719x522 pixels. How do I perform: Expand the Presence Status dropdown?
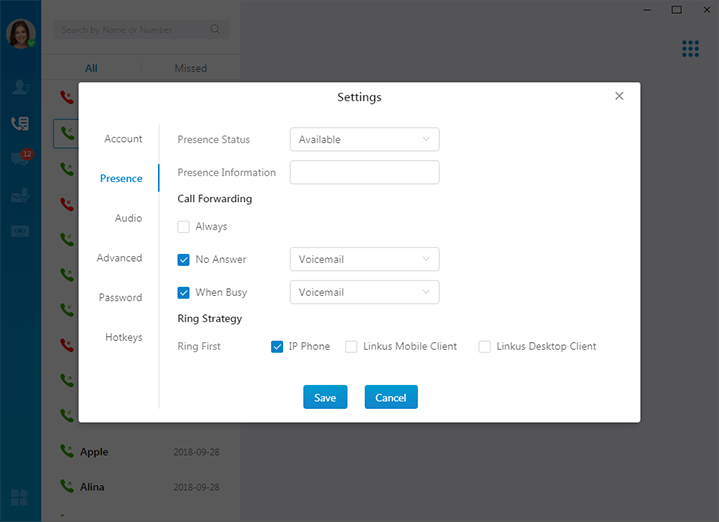(364, 140)
